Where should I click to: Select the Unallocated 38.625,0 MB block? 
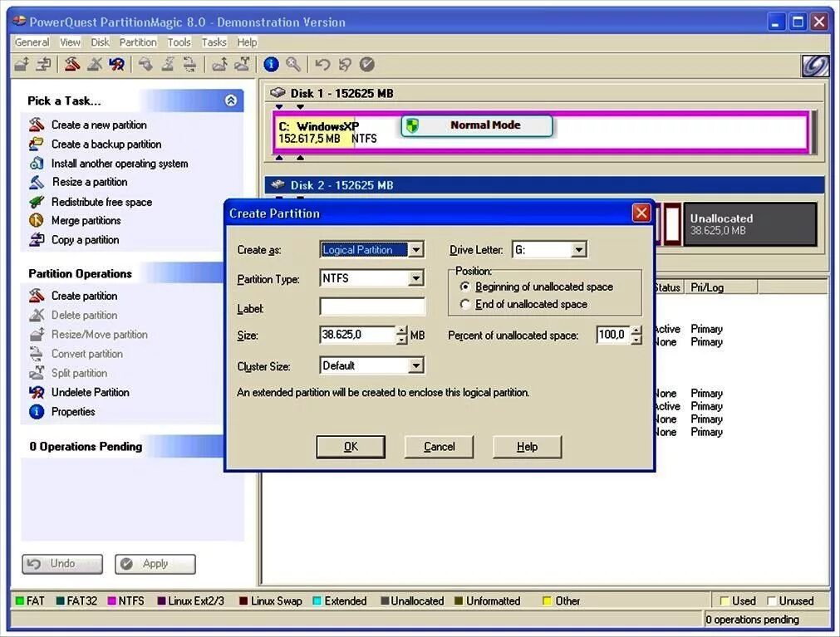pos(750,224)
